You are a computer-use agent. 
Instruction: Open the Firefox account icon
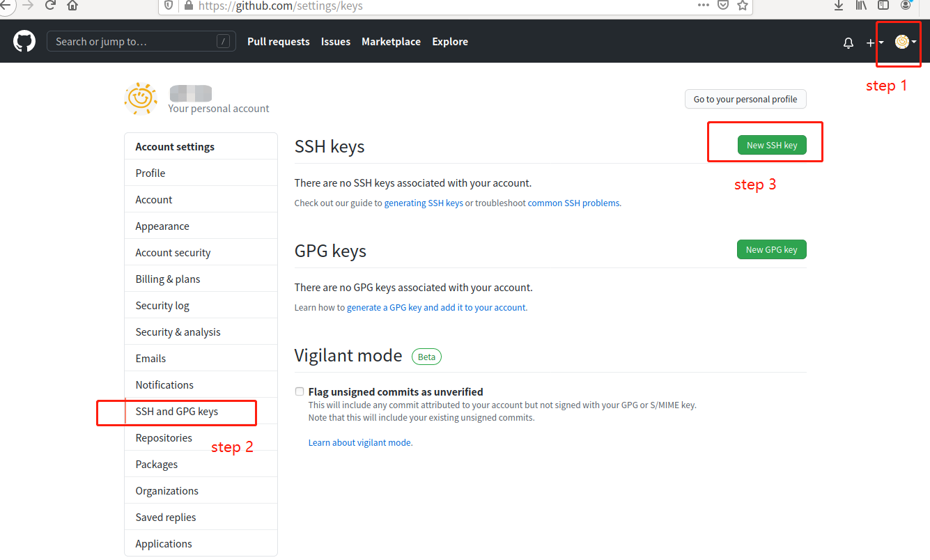pyautogui.click(x=906, y=6)
